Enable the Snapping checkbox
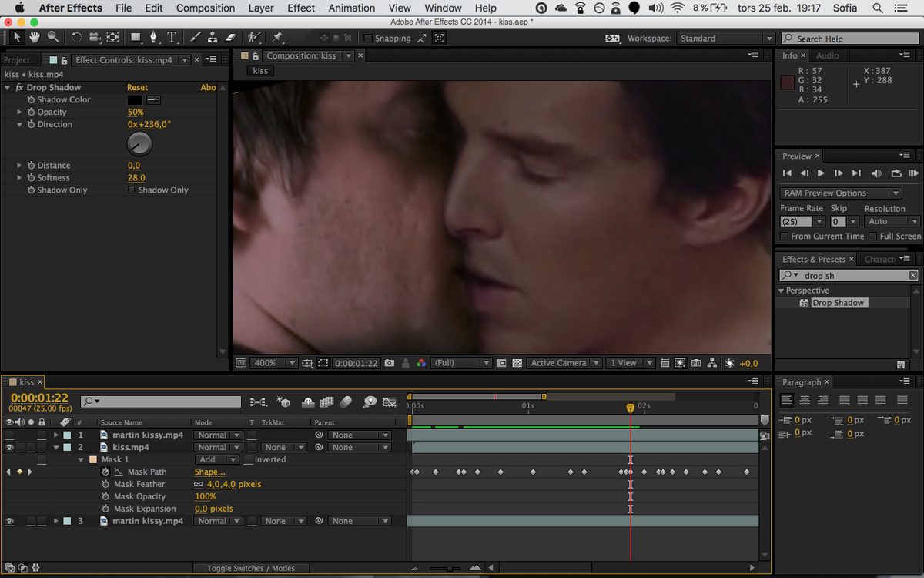The image size is (924, 578). tap(367, 38)
